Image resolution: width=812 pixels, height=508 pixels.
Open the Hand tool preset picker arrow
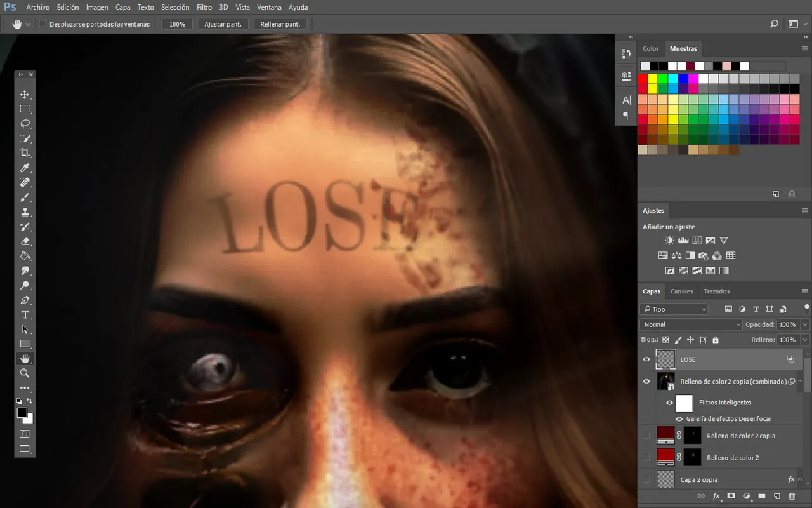(29, 24)
